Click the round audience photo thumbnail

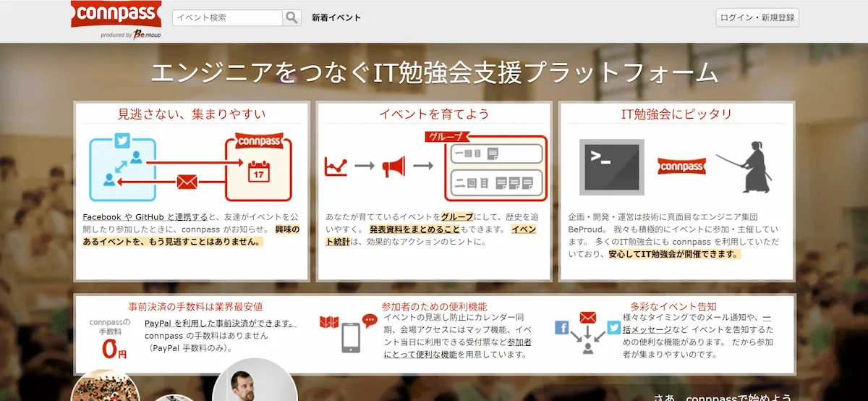coord(106,385)
